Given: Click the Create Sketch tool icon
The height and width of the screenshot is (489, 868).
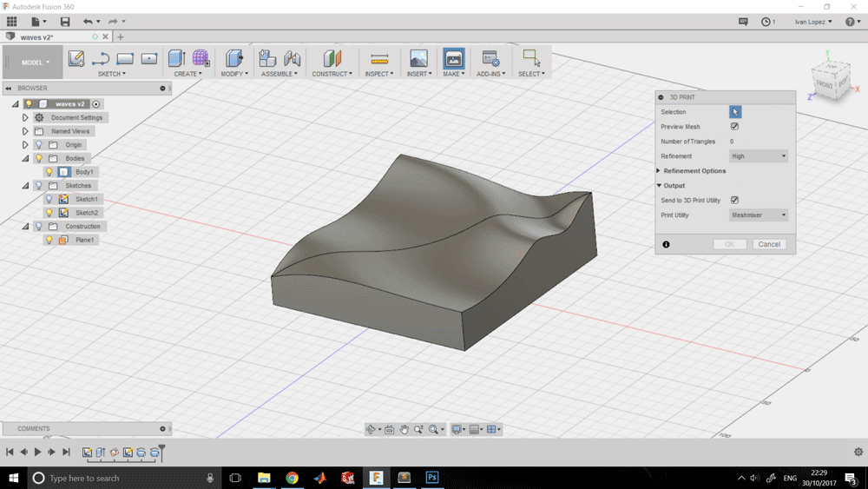Looking at the screenshot, I should coord(76,58).
